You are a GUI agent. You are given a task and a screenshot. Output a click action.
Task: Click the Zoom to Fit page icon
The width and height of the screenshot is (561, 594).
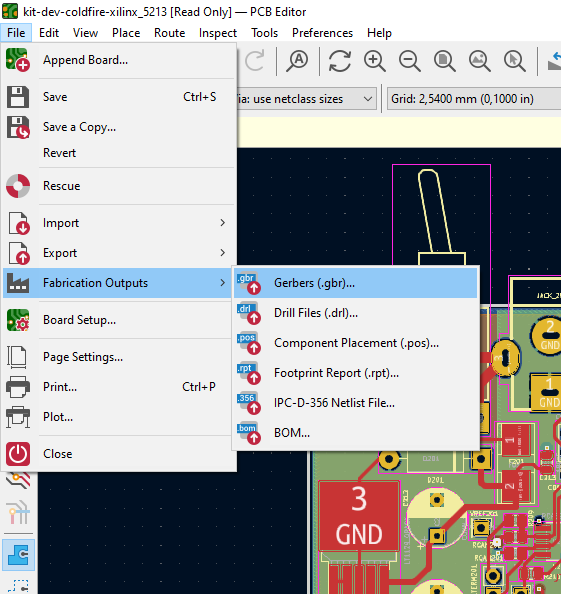[x=444, y=61]
